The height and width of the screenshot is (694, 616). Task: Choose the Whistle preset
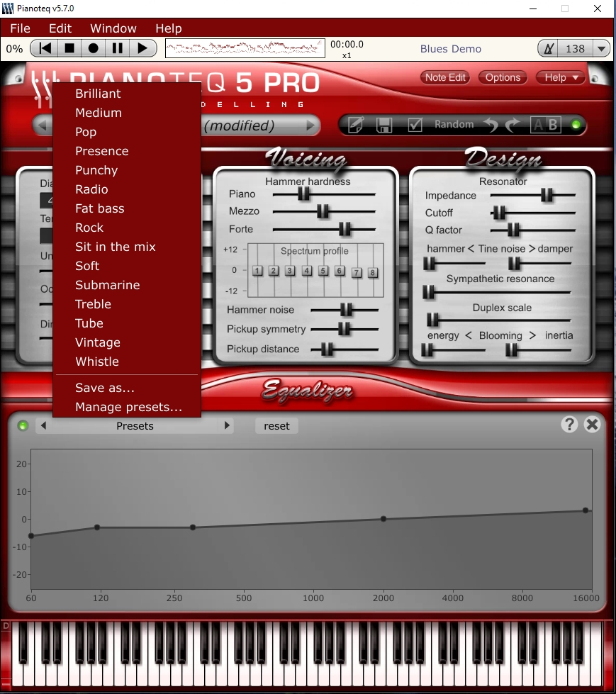(x=127, y=362)
